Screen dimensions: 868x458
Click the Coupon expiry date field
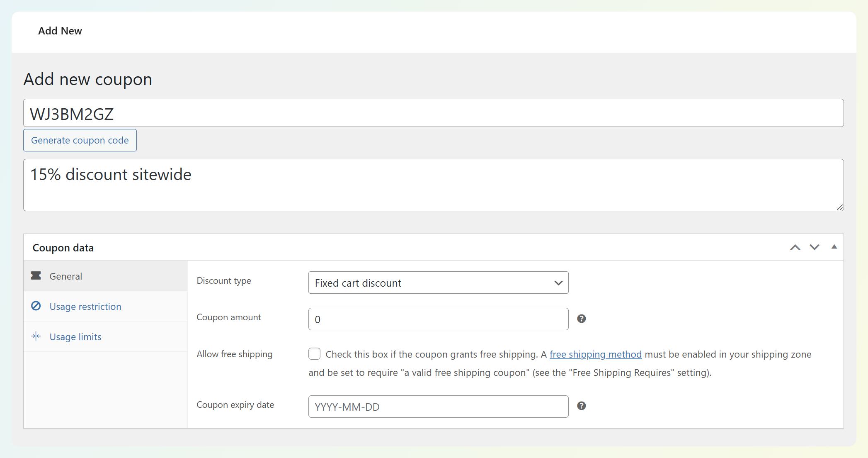[x=438, y=407]
